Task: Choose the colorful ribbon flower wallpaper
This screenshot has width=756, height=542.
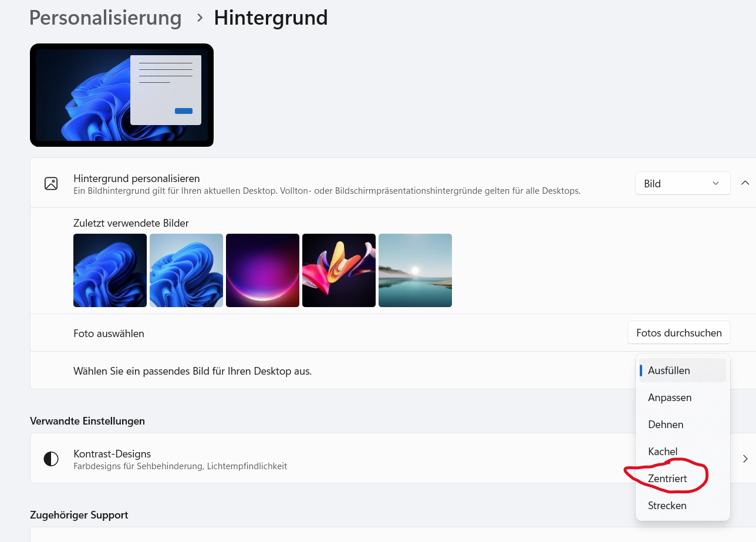Action: (339, 271)
